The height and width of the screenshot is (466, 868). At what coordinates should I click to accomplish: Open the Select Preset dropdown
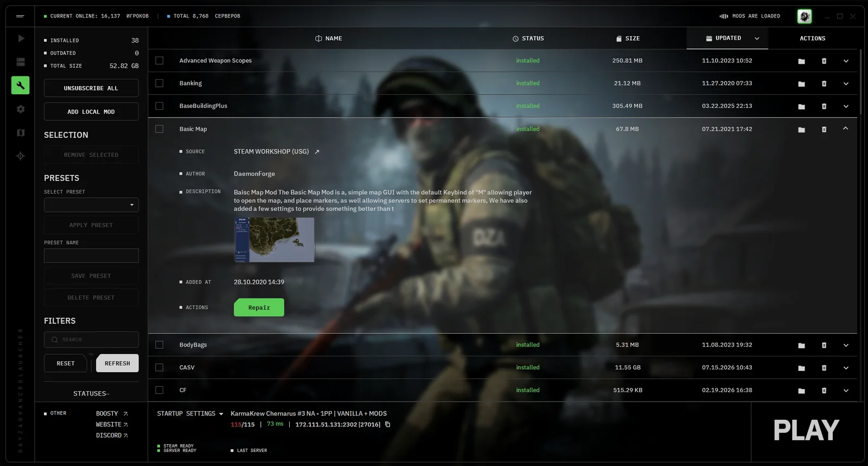pyautogui.click(x=91, y=205)
